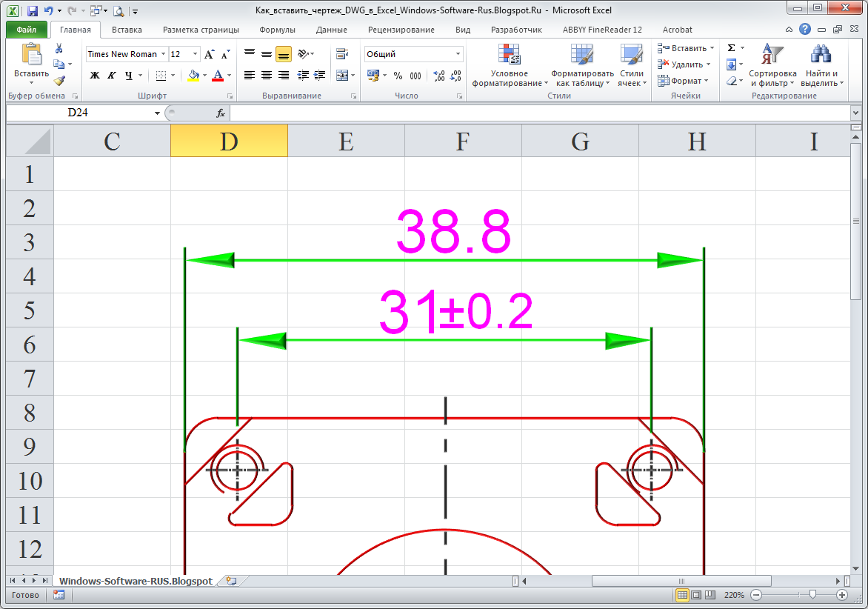Viewport: 868px width, 609px height.
Task: Click the Paste clipboard icon
Action: pos(31,55)
